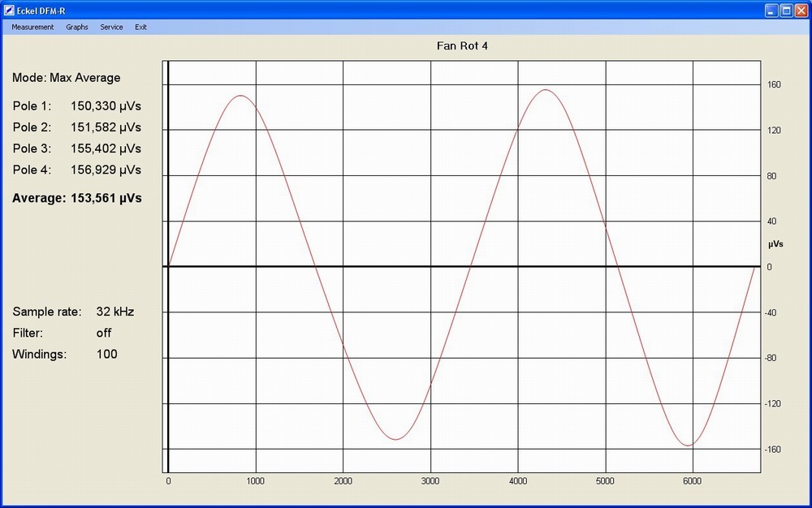This screenshot has height=508, width=812.
Task: Click the Fan Rot 4 graph title
Action: [x=462, y=45]
